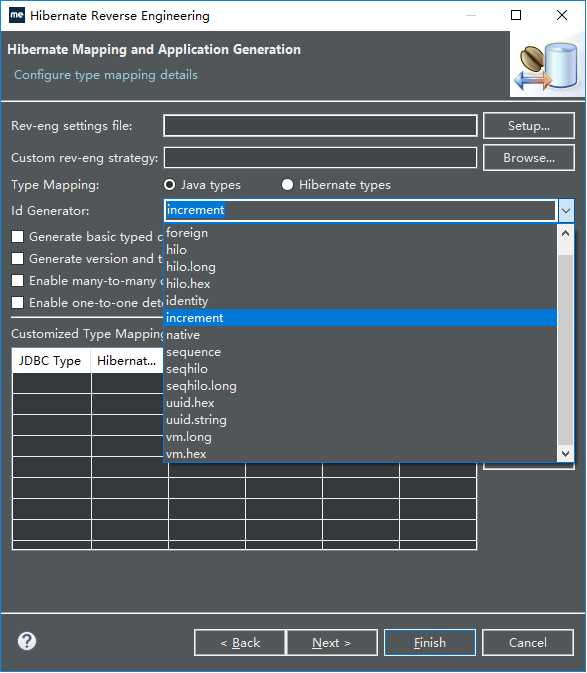Click the MyEclipse 'me' title bar icon
The height and width of the screenshot is (673, 587).
[x=16, y=15]
